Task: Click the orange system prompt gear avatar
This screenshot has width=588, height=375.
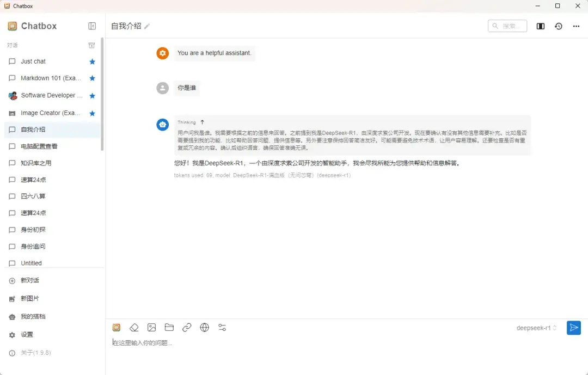Action: tap(162, 53)
